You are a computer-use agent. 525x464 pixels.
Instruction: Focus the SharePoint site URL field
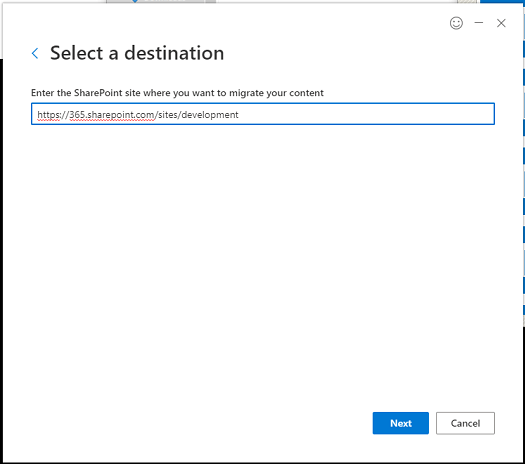(263, 114)
